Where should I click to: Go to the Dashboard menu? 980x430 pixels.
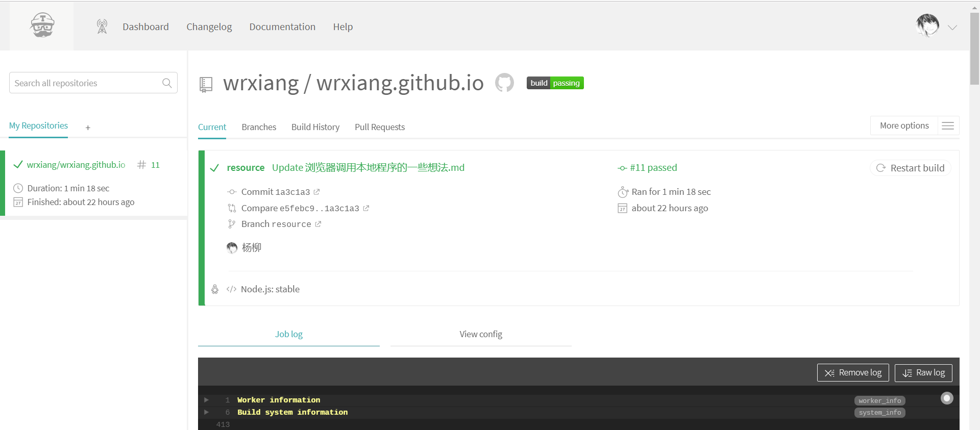145,27
